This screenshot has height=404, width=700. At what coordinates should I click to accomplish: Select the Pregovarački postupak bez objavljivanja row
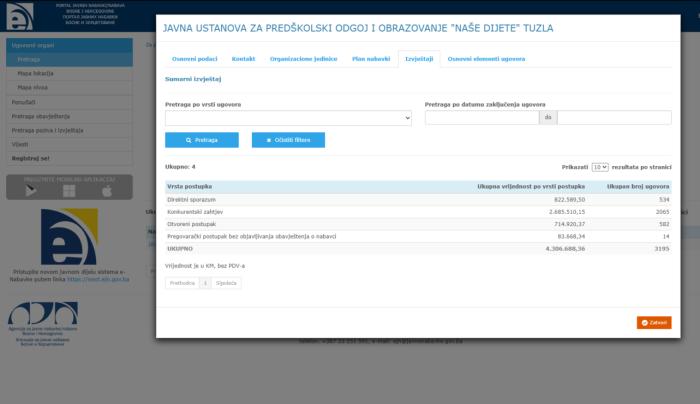[418, 236]
